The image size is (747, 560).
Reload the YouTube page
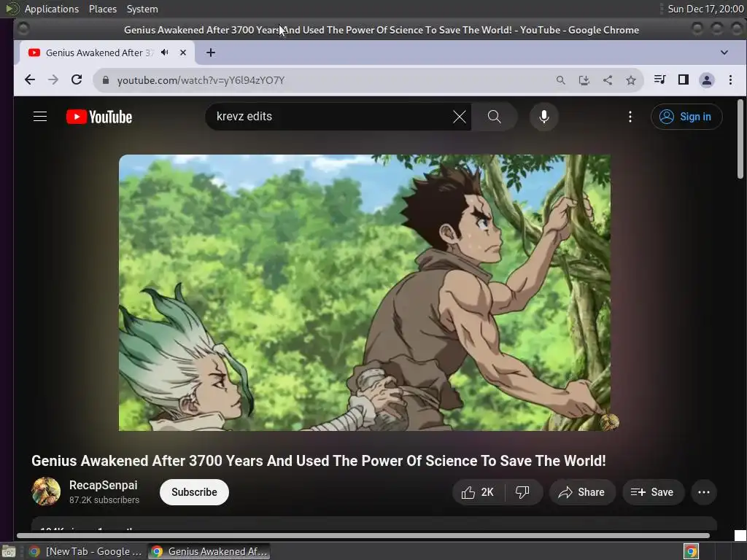click(77, 80)
